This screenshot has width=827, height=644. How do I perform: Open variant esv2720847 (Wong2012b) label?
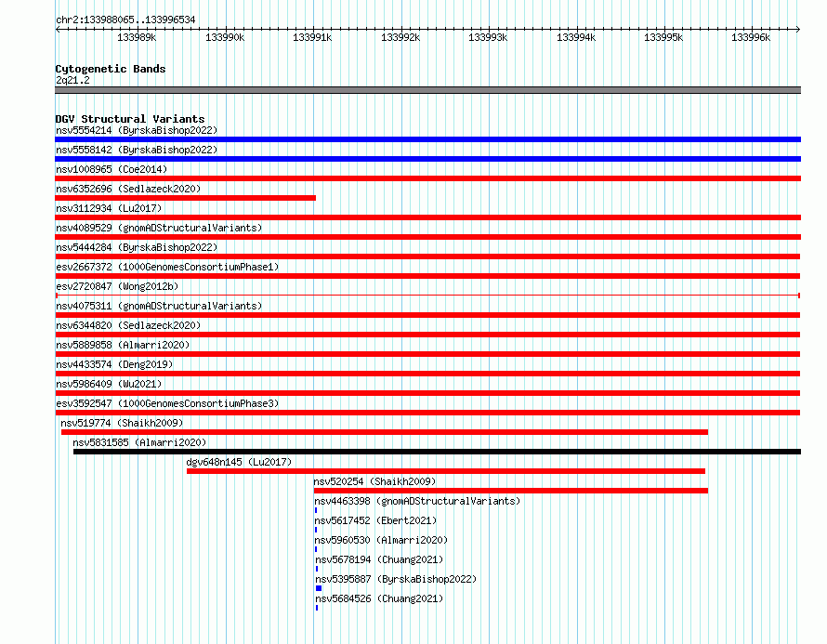pos(117,286)
